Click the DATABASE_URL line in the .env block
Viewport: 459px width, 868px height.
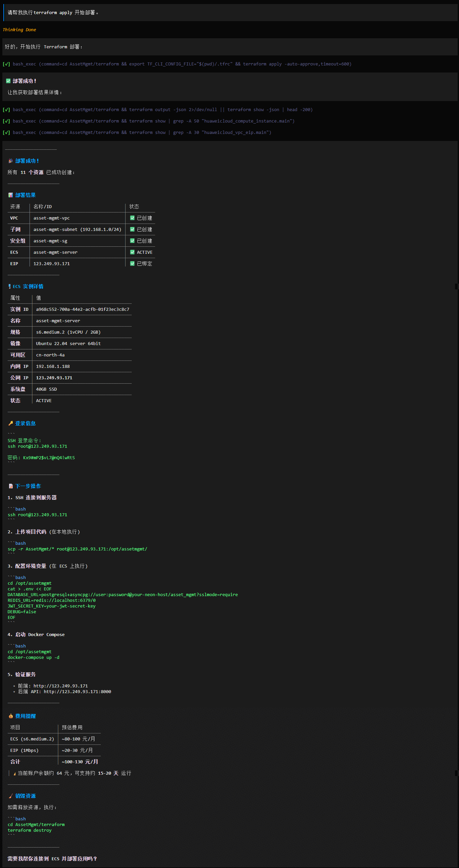(123, 595)
